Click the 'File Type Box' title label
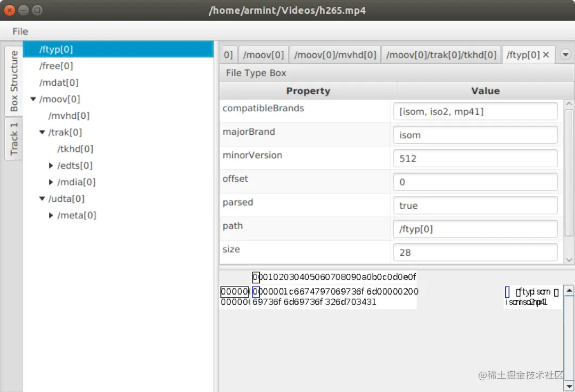The image size is (575, 392). (256, 73)
